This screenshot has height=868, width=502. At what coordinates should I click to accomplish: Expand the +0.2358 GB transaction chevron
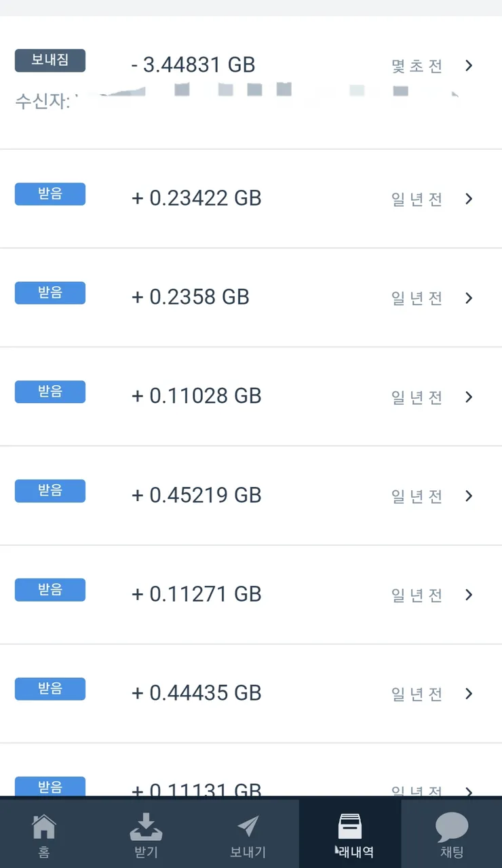tap(469, 298)
